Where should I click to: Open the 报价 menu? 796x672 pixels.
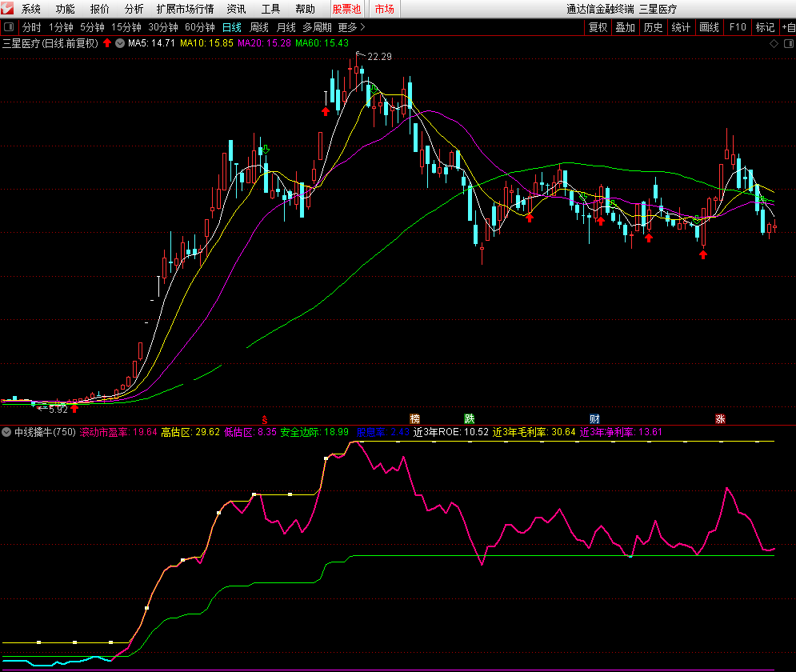pos(99,9)
